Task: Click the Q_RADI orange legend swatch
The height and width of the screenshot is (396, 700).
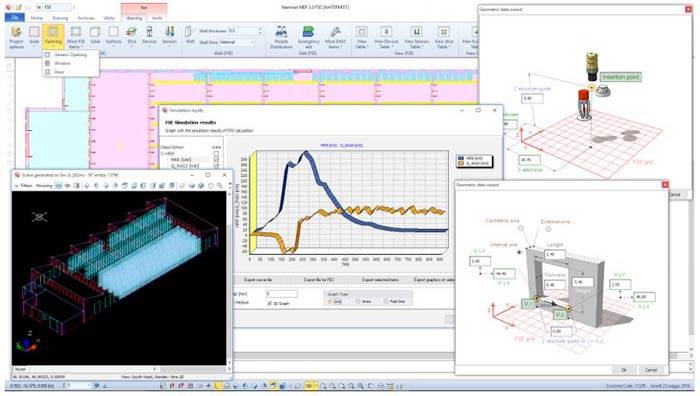Action: pos(462,164)
